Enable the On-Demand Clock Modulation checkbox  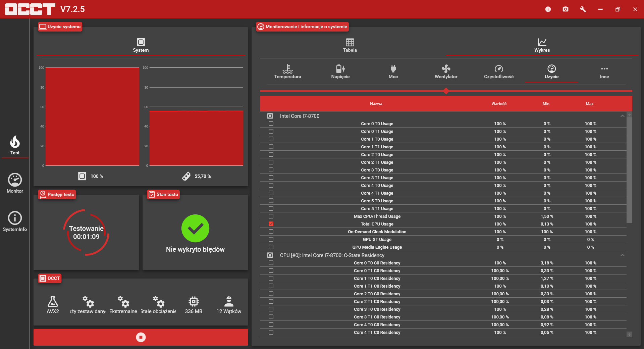point(271,232)
